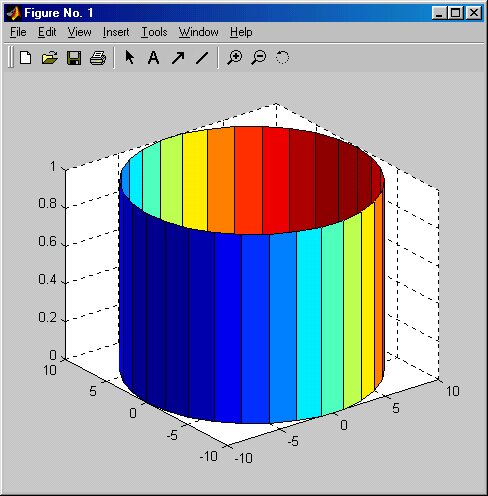
Task: Expand the View menu
Action: [x=79, y=32]
